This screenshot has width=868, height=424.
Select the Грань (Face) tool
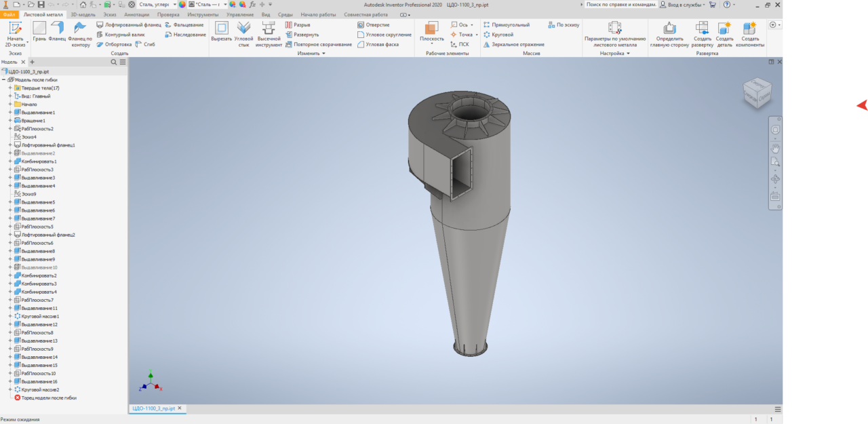[39, 28]
